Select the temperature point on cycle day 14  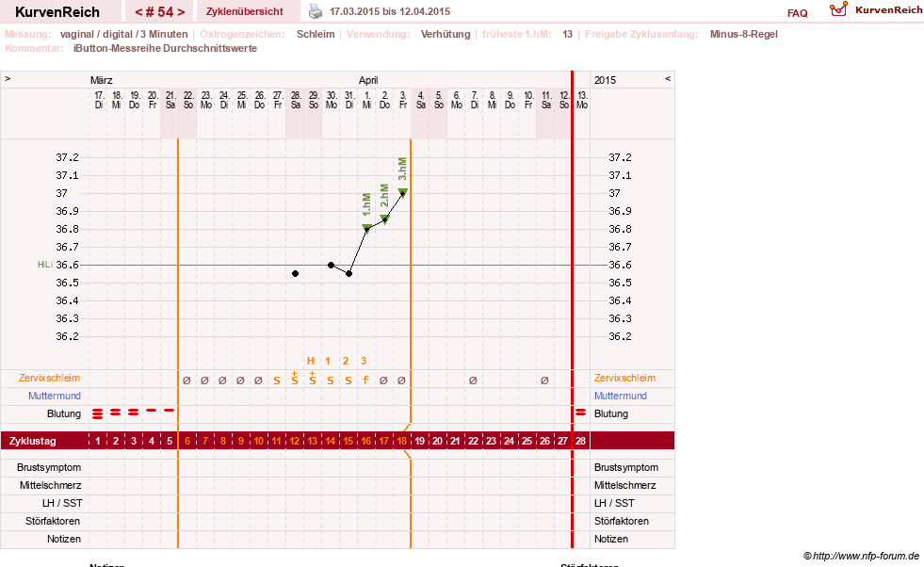tap(332, 266)
